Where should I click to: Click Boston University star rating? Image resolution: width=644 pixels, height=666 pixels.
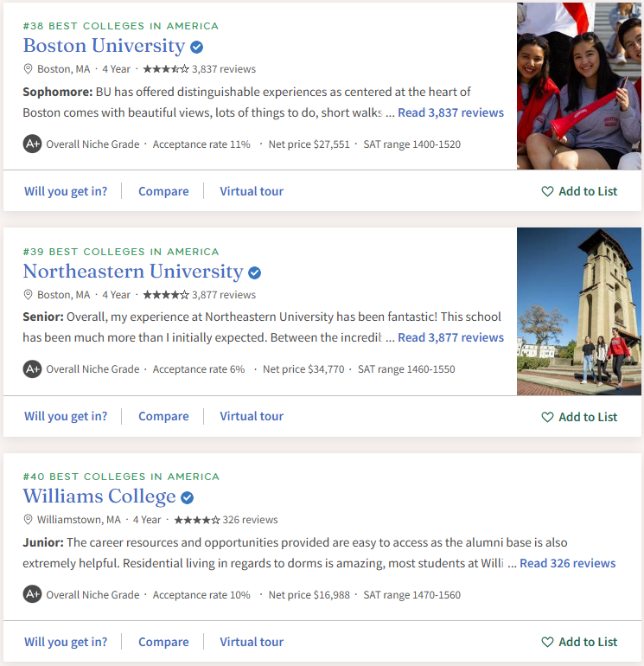[165, 68]
